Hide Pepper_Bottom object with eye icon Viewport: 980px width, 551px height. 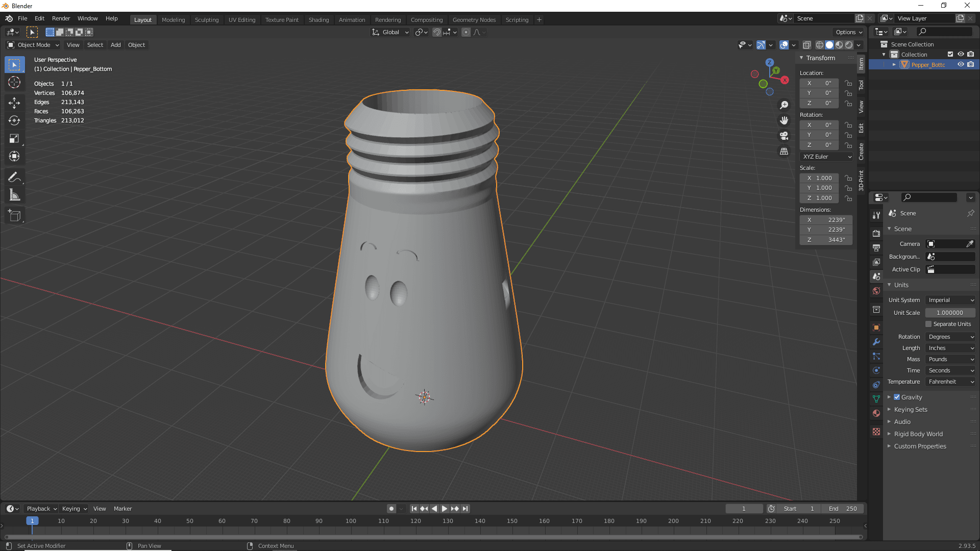click(961, 64)
